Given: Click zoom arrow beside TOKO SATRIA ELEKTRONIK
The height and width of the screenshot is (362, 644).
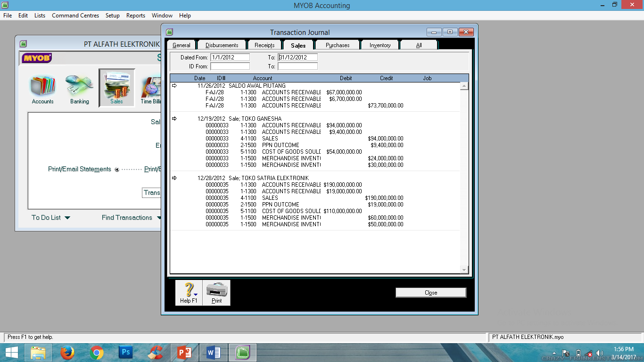Looking at the screenshot, I should (174, 178).
